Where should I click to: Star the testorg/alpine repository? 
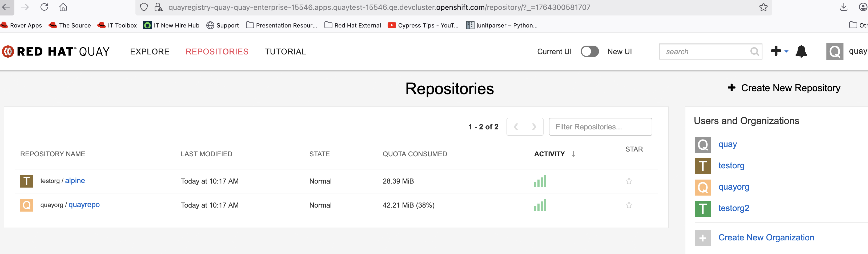pos(629,181)
